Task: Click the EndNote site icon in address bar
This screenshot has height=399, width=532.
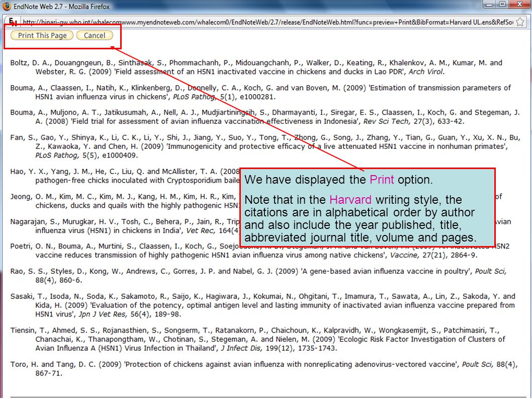Action: [13, 22]
